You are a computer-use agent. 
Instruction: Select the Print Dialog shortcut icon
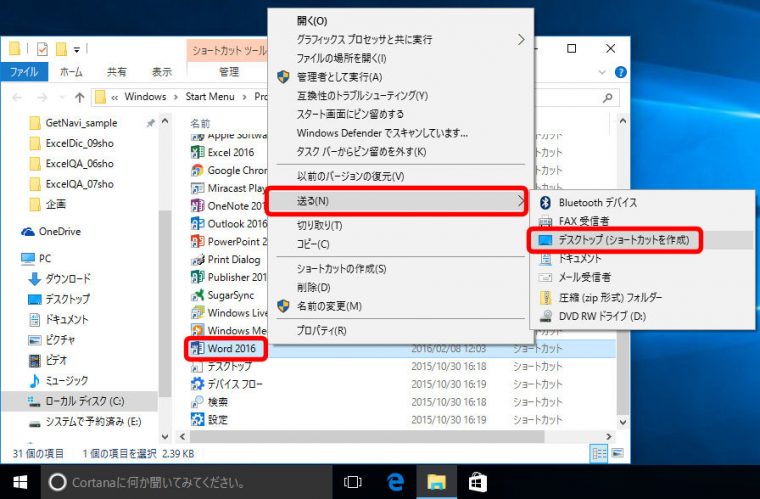click(197, 260)
